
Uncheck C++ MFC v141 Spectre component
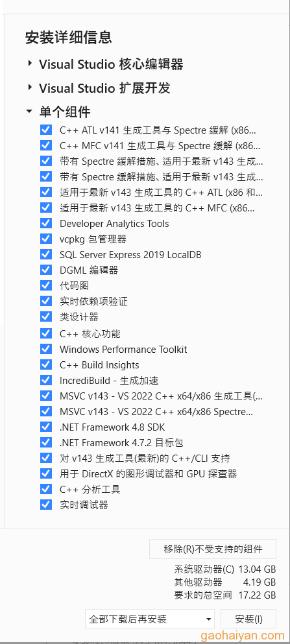coord(46,145)
